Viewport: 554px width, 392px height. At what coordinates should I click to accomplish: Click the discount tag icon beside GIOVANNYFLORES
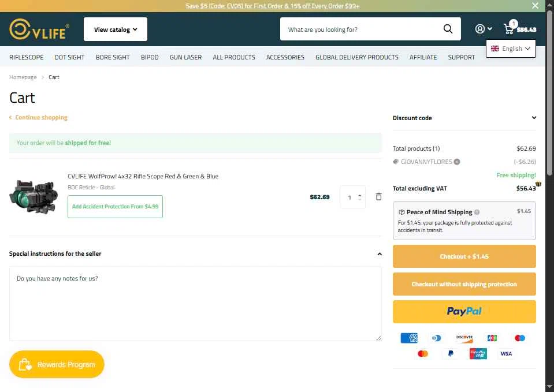[396, 162]
